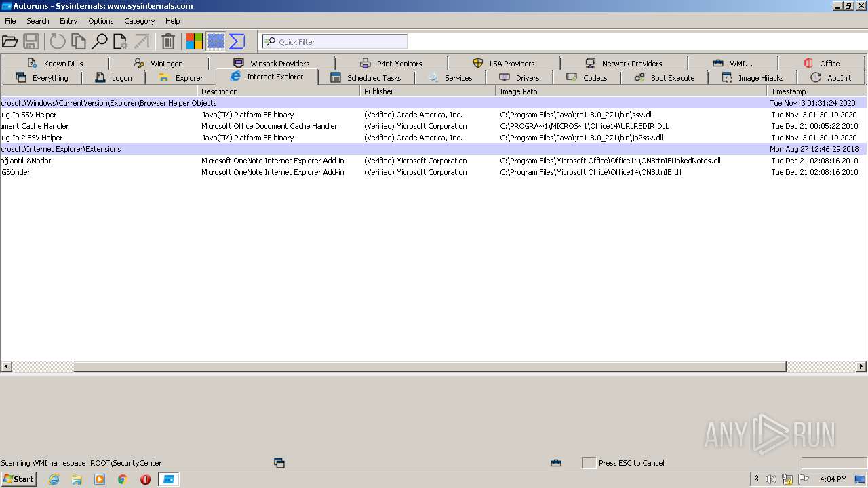The height and width of the screenshot is (488, 868).
Task: Toggle the Hide Windows entries blue icon
Action: [216, 42]
